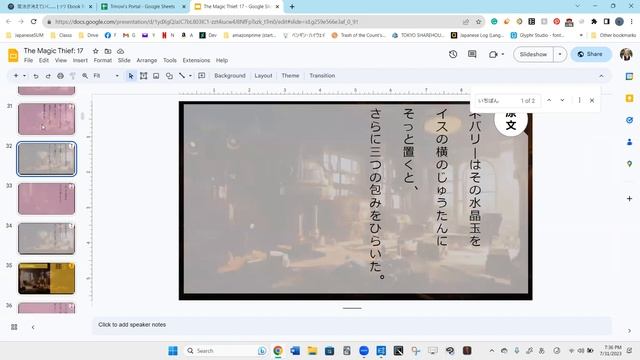Open Windows Start menu
This screenshot has width=640, height=360.
173,351
